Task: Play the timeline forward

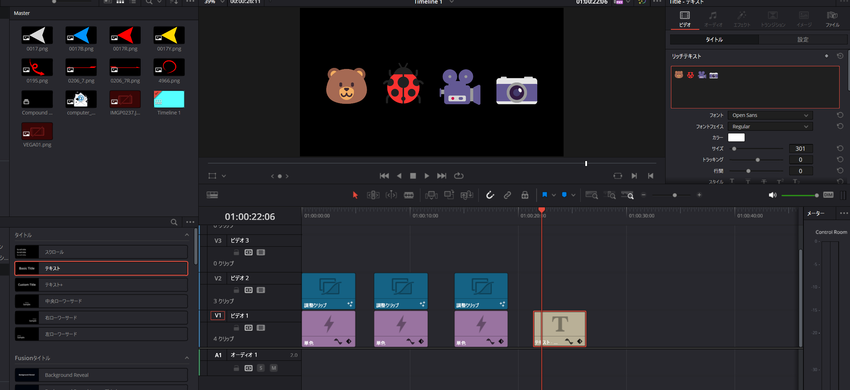Action: tap(427, 176)
